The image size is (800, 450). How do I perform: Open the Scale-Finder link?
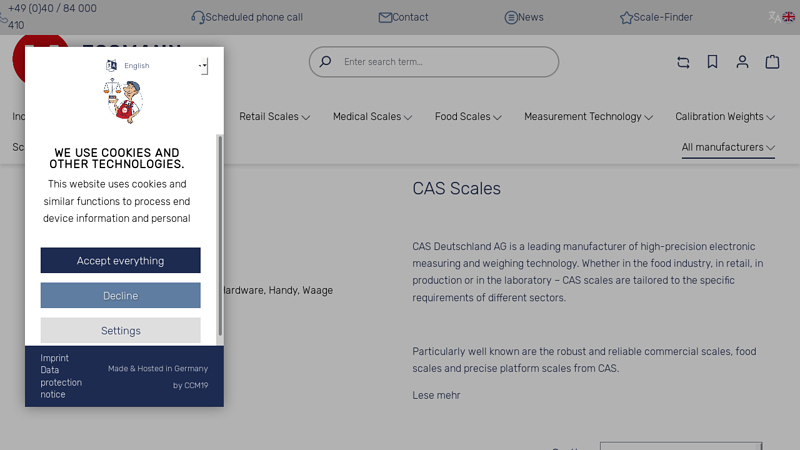[663, 17]
